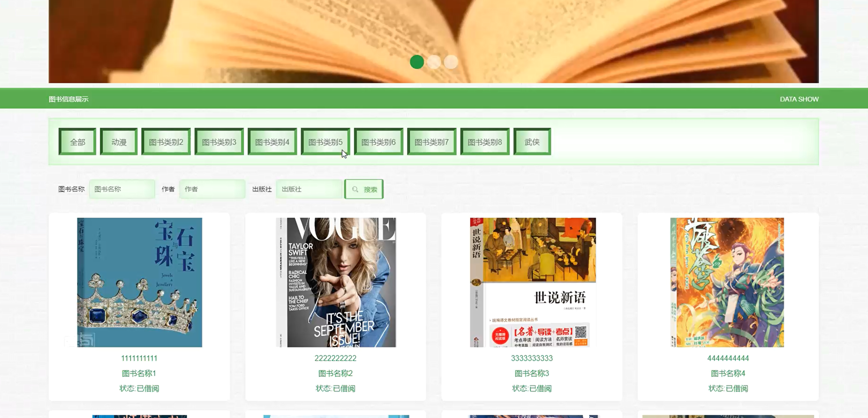
Task: Focus the 作者 input field
Action: (x=212, y=189)
